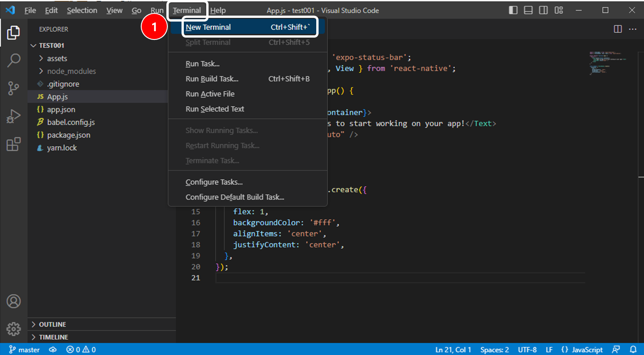Open the View menu
This screenshot has width=644, height=355.
pos(114,10)
